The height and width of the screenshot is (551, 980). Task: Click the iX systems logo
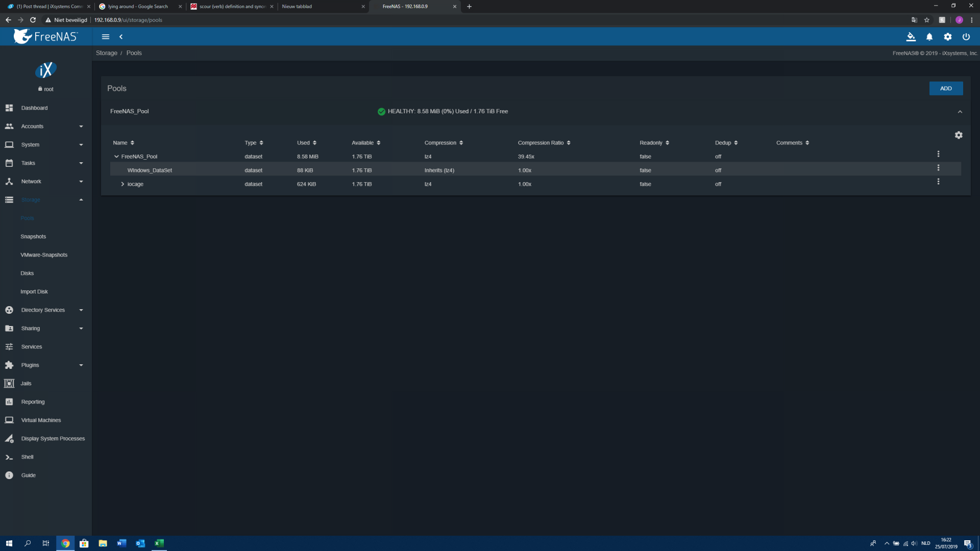[45, 70]
